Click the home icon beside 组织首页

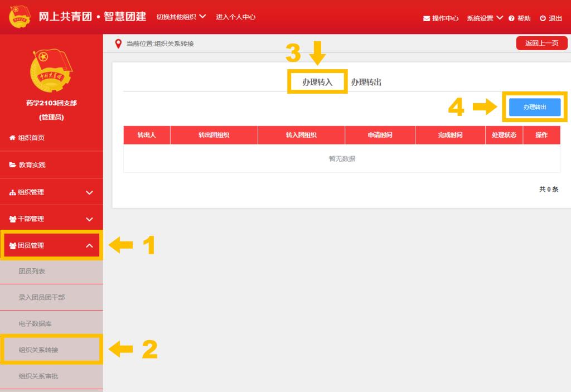pyautogui.click(x=12, y=138)
